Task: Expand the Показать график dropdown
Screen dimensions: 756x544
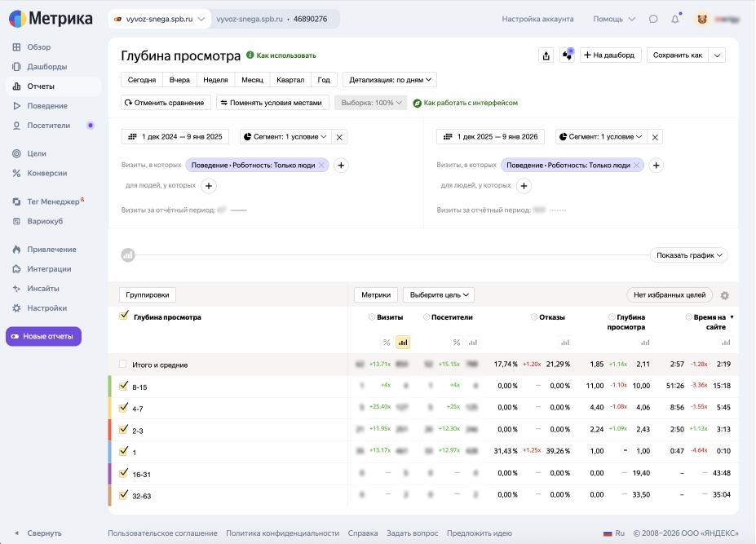Action: [689, 255]
